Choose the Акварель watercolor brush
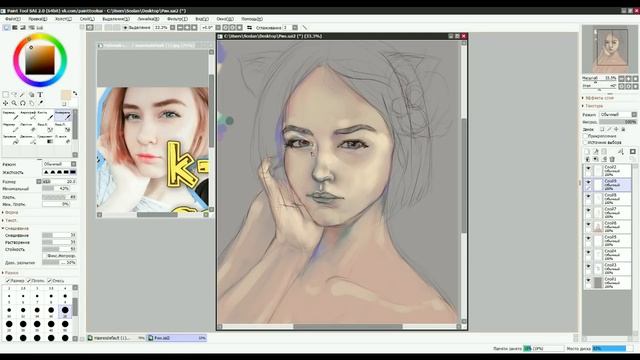This screenshot has height=360, width=640. (x=63, y=115)
